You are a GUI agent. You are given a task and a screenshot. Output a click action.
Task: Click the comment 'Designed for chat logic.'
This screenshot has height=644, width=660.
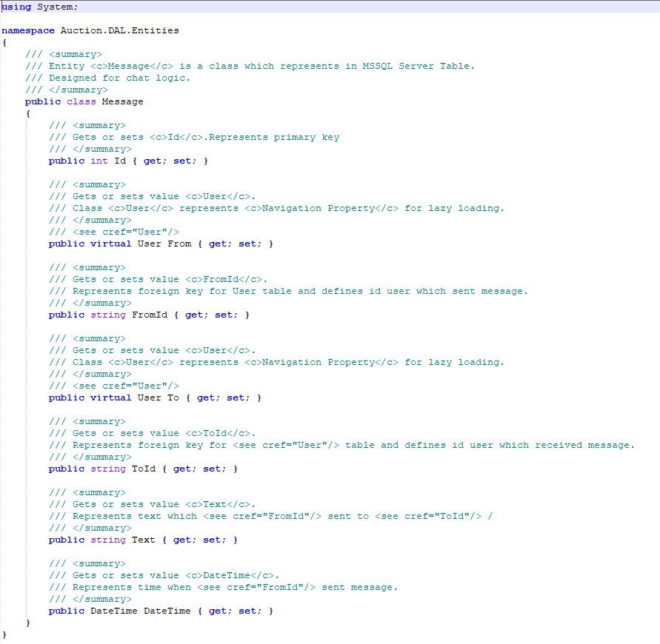point(107,78)
